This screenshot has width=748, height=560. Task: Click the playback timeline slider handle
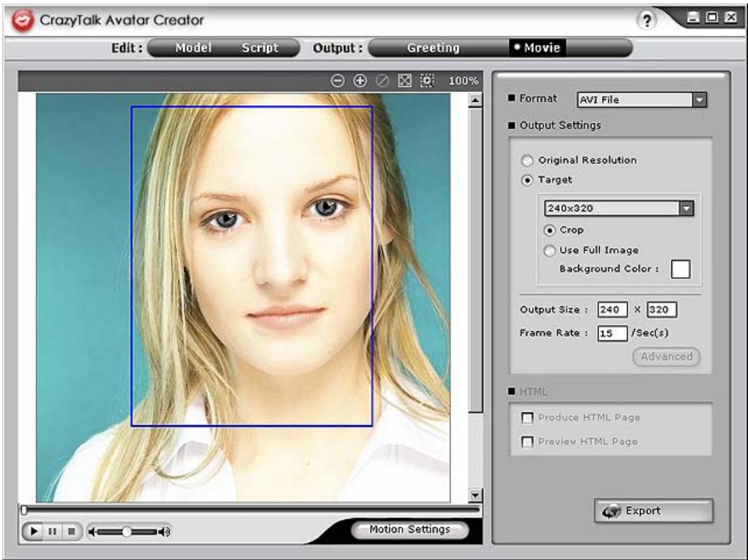pos(24,510)
